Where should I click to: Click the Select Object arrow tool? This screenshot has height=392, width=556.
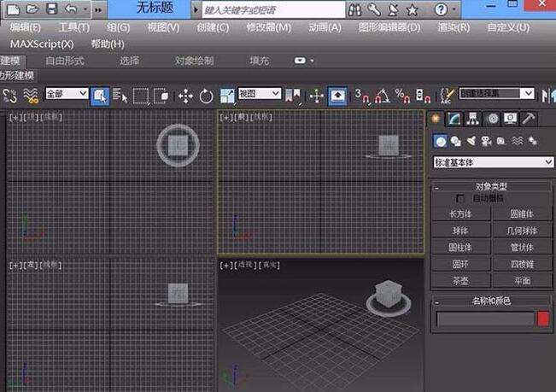[99, 96]
